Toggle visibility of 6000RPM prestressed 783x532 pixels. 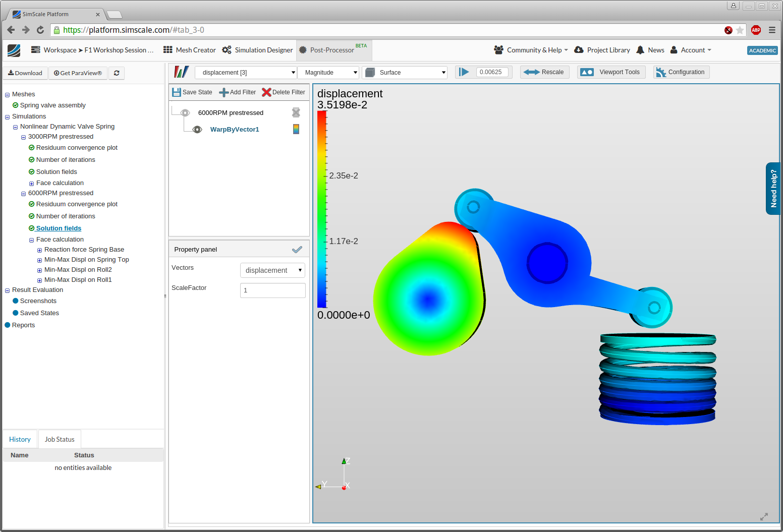[x=185, y=113]
